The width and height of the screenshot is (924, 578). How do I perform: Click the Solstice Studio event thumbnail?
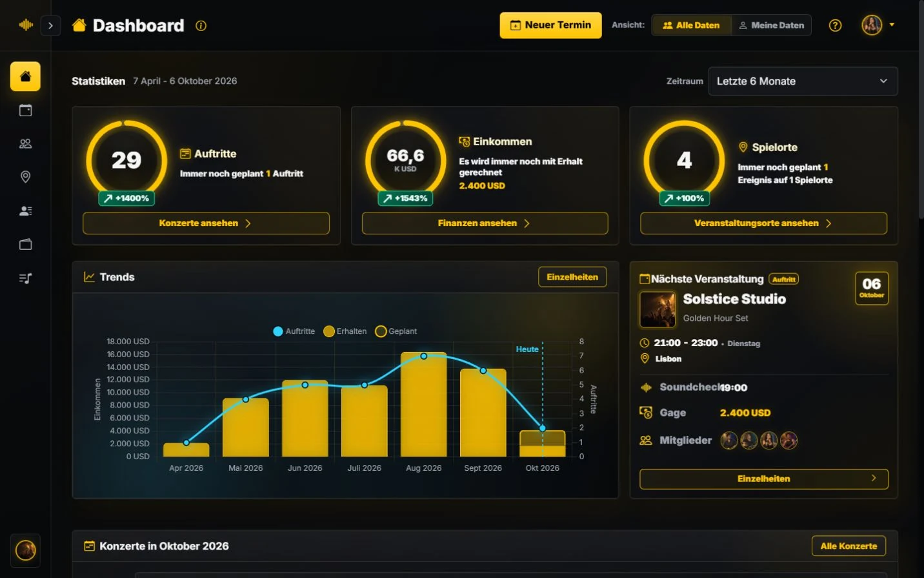[x=658, y=309]
